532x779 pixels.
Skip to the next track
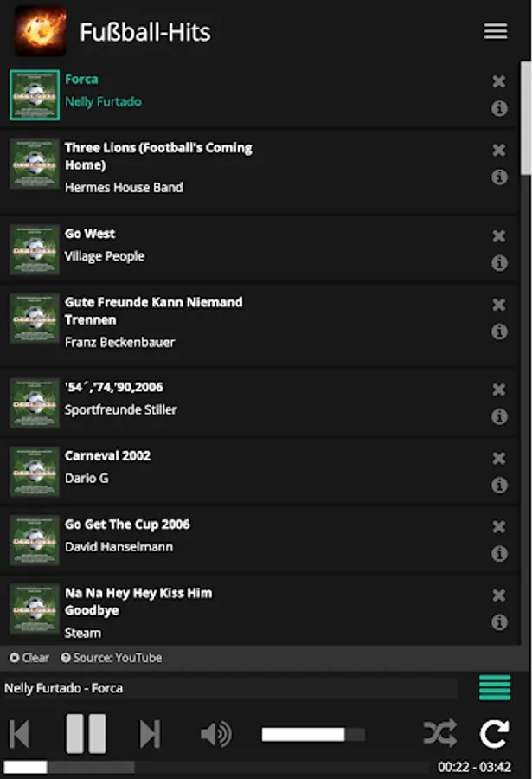pos(150,734)
